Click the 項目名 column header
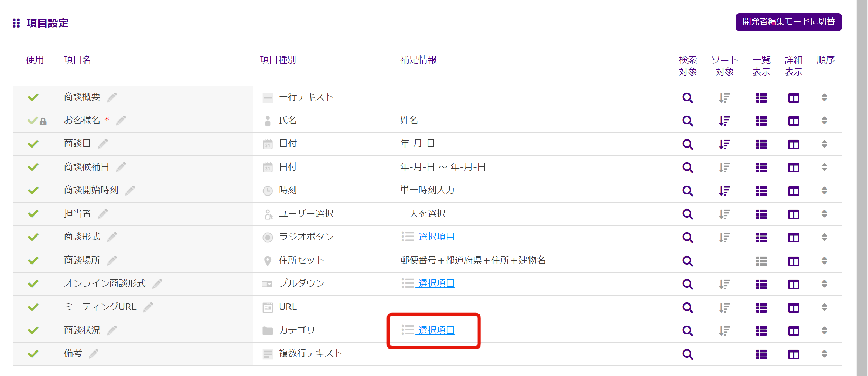This screenshot has height=376, width=868. coord(77,60)
